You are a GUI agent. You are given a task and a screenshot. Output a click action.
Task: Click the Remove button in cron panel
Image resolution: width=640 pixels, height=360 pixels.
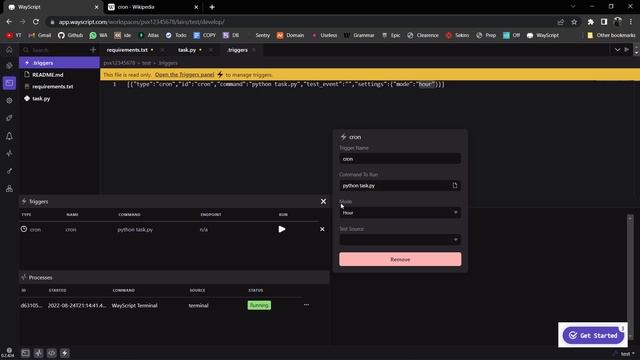point(400,259)
